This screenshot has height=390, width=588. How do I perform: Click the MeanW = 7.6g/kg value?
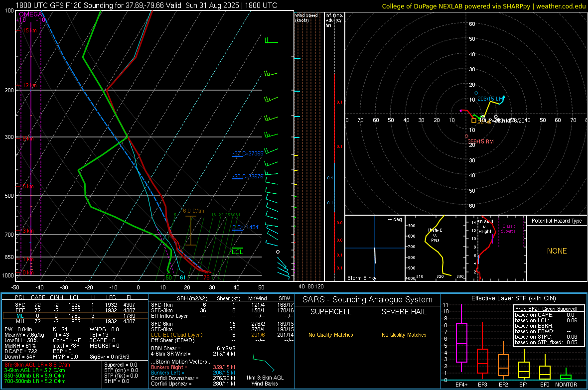point(24,335)
